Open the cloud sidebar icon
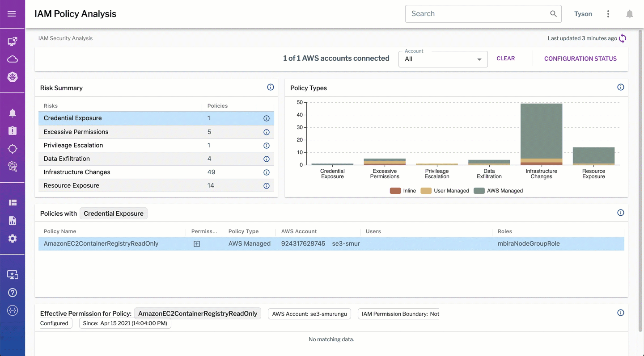The image size is (644, 356). pos(13,59)
